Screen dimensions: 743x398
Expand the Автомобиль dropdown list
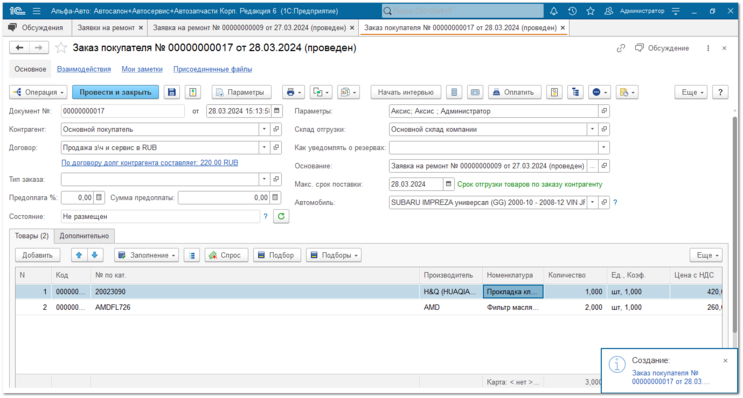pyautogui.click(x=592, y=202)
